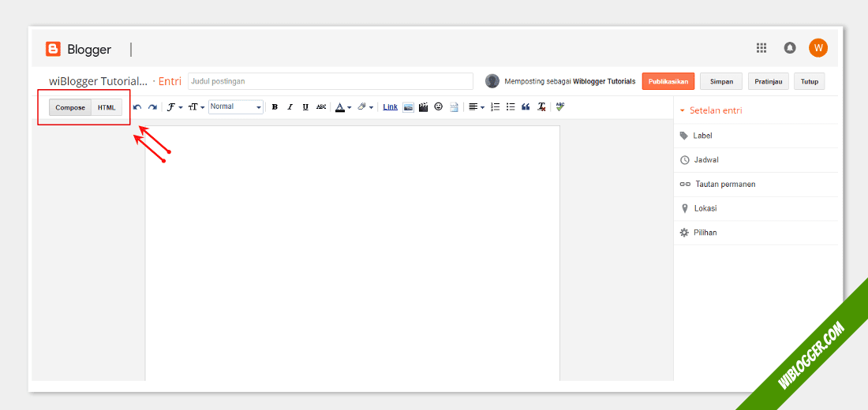Open the notifications bell
The height and width of the screenshot is (410, 868).
(x=790, y=48)
